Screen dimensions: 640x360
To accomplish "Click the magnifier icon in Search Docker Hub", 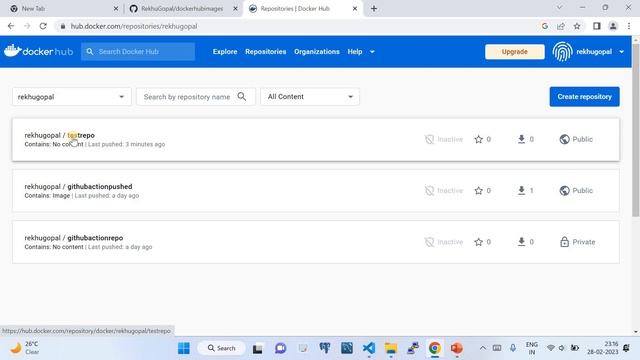I will [x=90, y=51].
